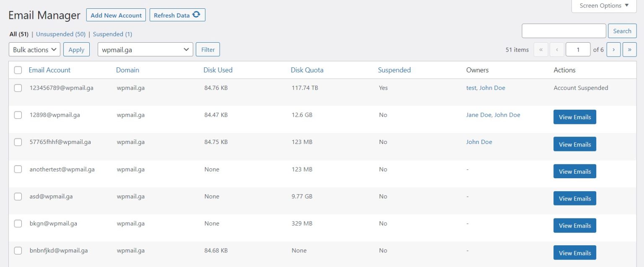Switch to the Unsuspended (50) view
Image resolution: width=644 pixels, height=267 pixels.
[x=60, y=34]
